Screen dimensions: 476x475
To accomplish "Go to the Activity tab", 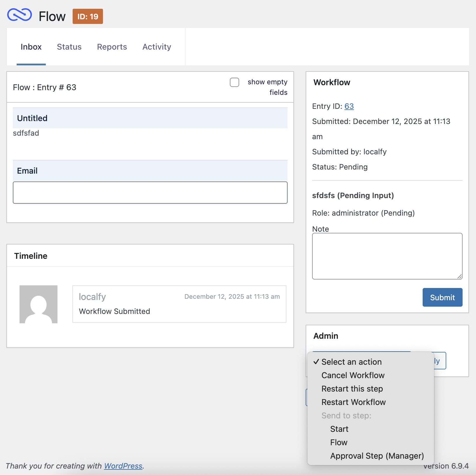I will 157,47.
